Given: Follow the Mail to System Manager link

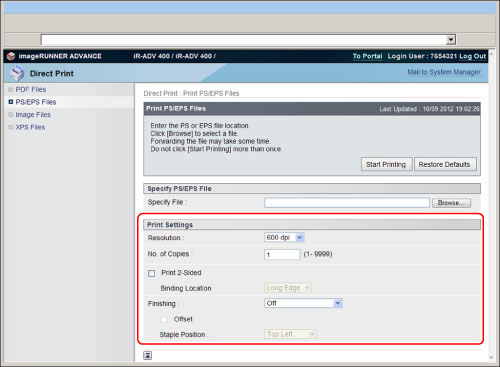Looking at the screenshot, I should pos(444,72).
